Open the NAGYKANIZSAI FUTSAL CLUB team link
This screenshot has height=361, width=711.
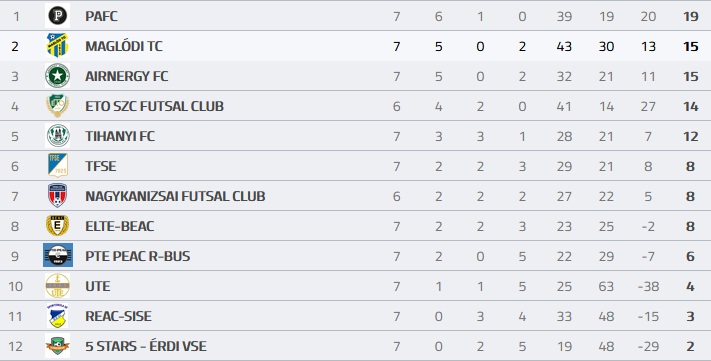(x=175, y=196)
